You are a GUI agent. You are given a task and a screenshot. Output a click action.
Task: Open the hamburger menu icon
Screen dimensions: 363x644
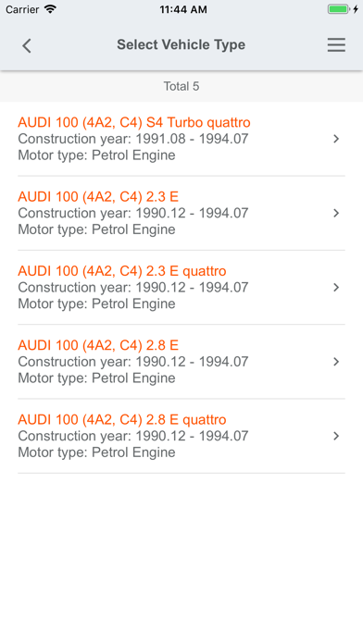tap(336, 45)
